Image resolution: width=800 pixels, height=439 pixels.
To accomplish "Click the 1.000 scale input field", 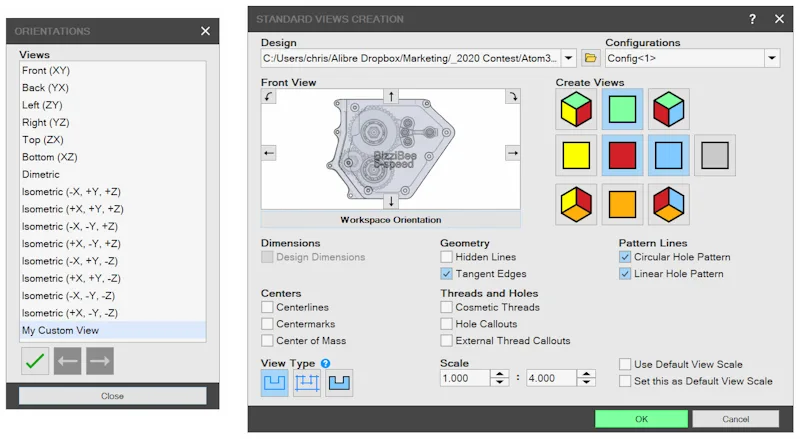I will (465, 378).
